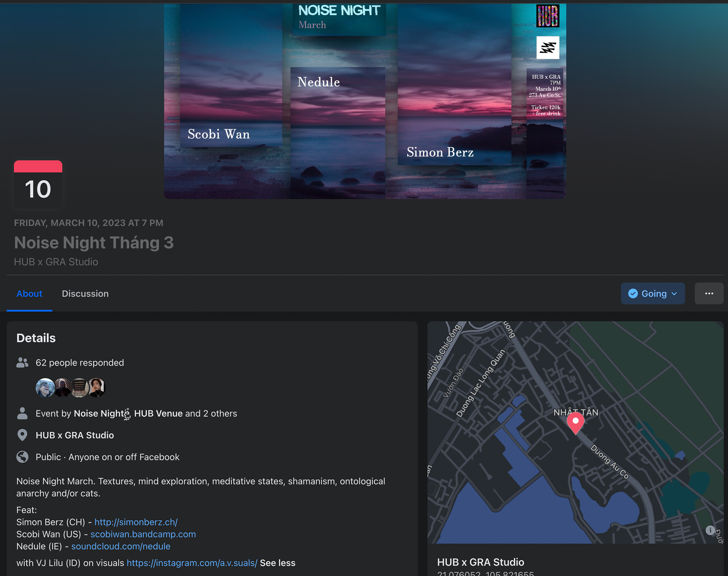Open simonberz.ch link
The height and width of the screenshot is (576, 728).
coord(136,522)
